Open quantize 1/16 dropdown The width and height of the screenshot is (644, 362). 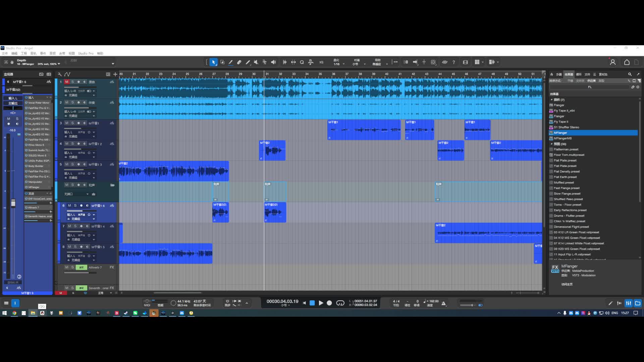tap(343, 64)
